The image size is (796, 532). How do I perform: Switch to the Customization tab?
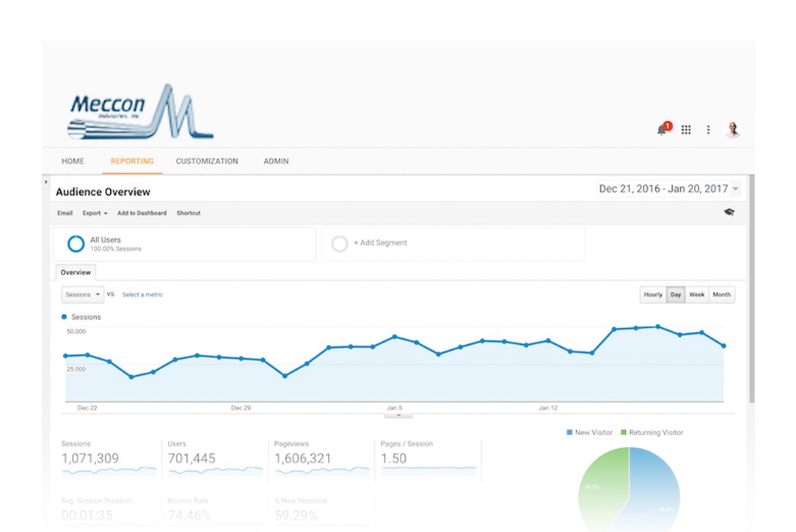click(207, 161)
